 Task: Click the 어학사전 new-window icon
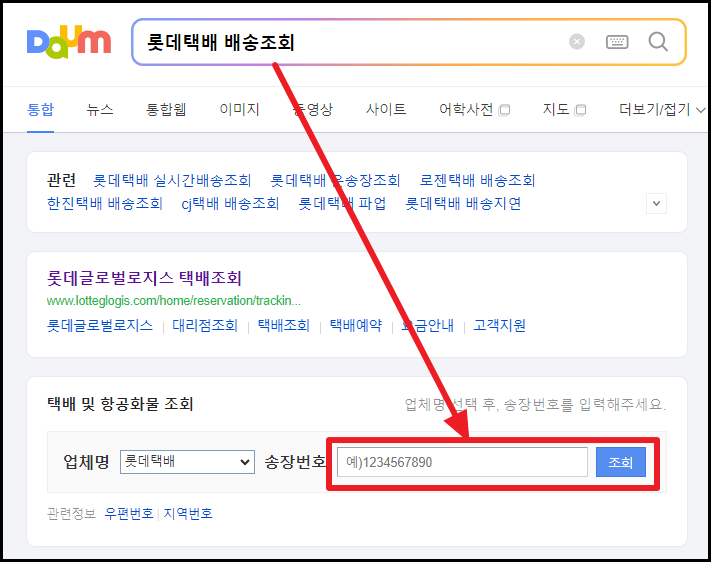[504, 110]
